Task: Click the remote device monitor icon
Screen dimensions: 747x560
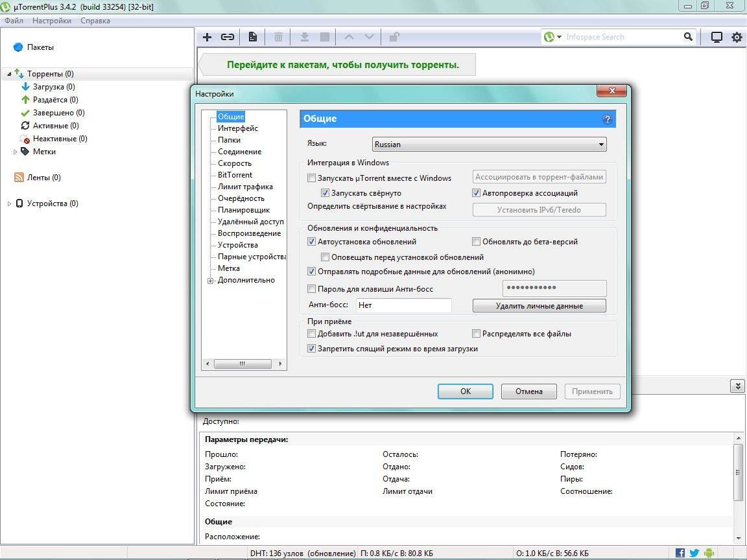Action: coord(717,37)
